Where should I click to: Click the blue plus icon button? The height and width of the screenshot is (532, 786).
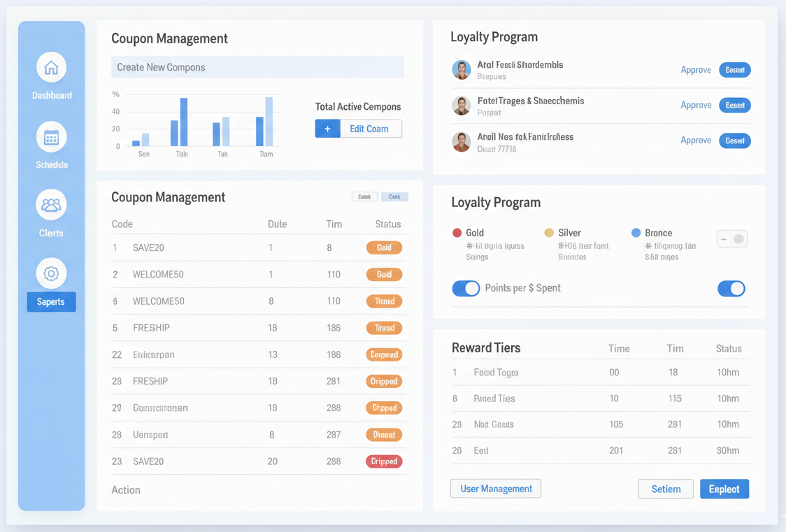(x=327, y=129)
